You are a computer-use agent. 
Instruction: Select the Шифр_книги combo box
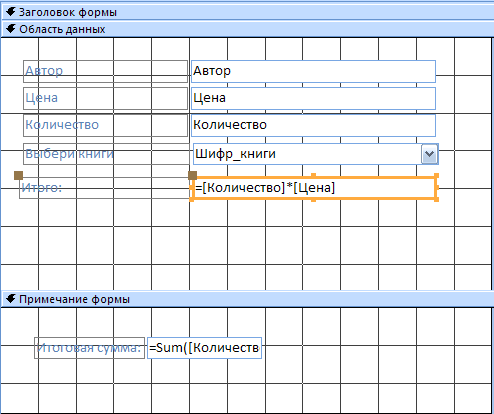316,154
